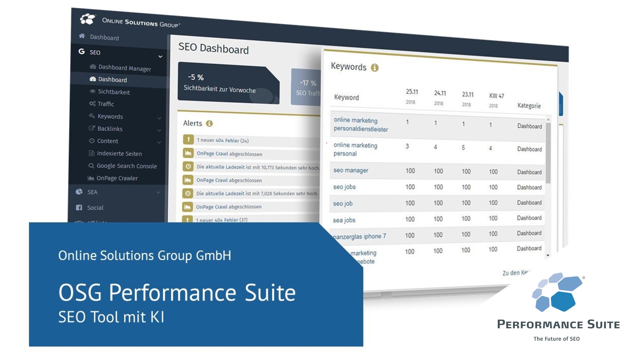Open the Ladezeit 10,773 Sekunden alert

click(258, 167)
